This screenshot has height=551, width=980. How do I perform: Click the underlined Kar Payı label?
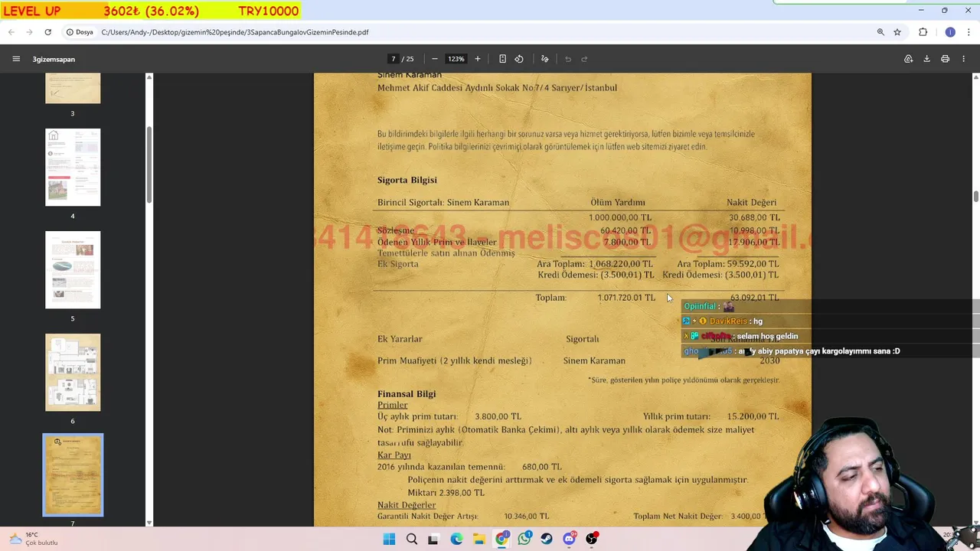tap(394, 455)
